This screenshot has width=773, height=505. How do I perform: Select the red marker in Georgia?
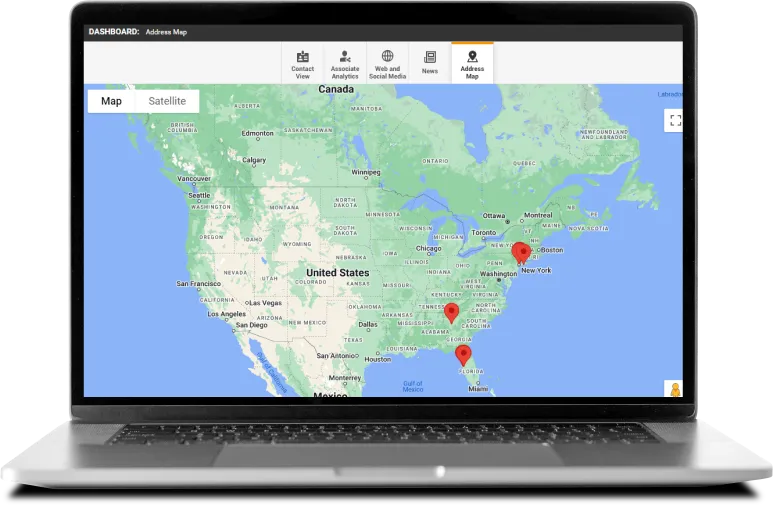pos(451,313)
